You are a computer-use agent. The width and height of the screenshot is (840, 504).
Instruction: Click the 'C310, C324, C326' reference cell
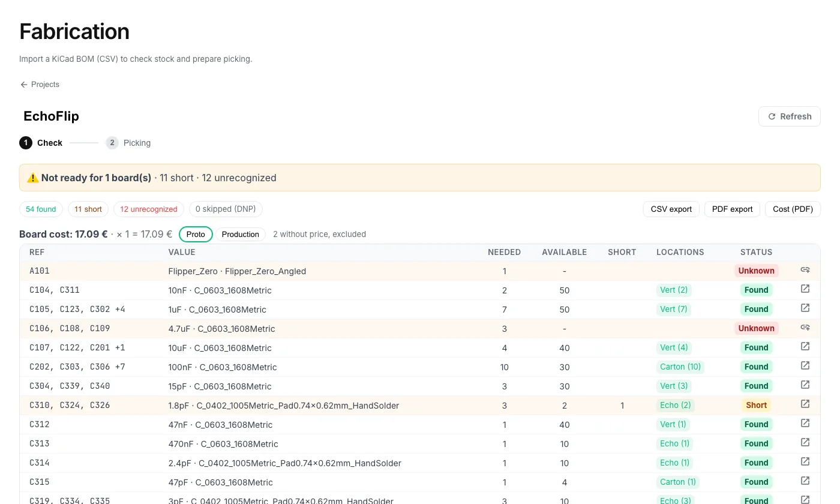(70, 405)
